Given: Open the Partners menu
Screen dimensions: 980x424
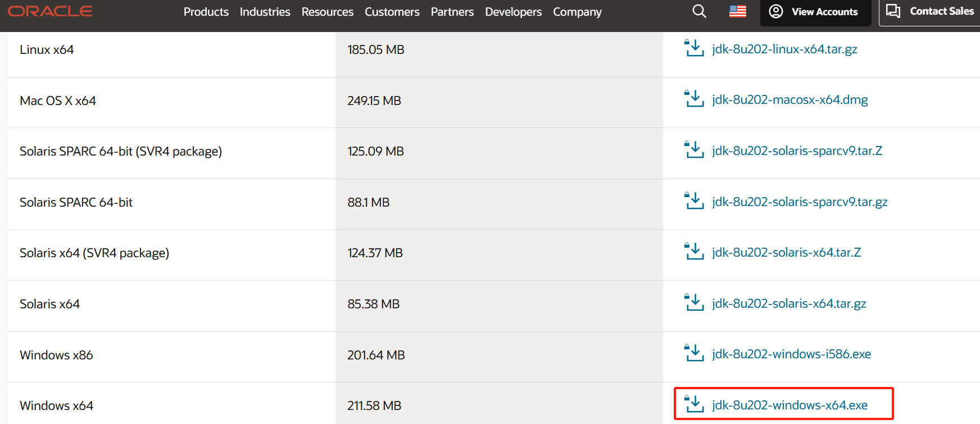Looking at the screenshot, I should point(452,12).
